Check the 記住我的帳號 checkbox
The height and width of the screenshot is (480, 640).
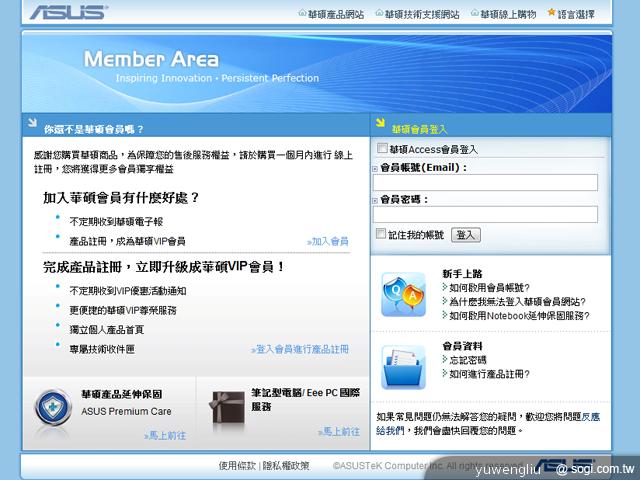381,234
